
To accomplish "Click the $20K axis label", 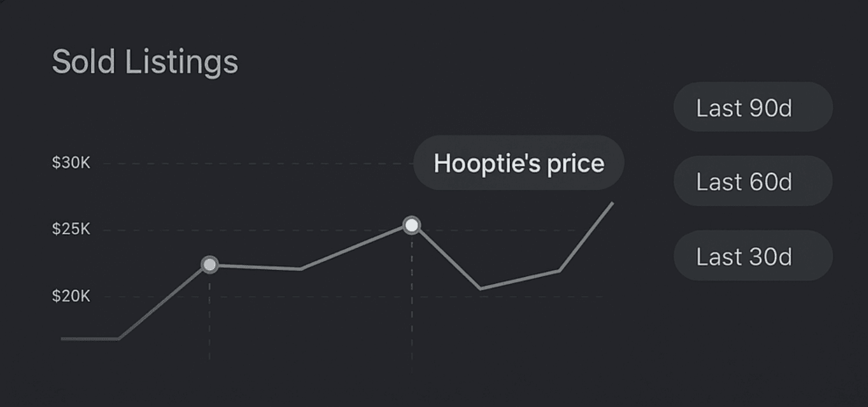I will pos(70,295).
